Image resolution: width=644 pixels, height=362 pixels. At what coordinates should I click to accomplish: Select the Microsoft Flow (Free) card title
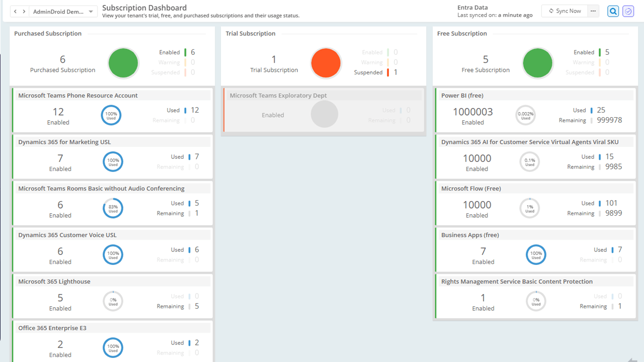click(x=471, y=189)
